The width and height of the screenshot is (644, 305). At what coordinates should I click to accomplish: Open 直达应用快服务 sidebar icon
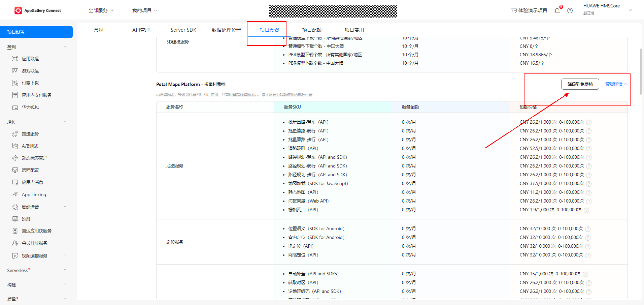point(15,231)
